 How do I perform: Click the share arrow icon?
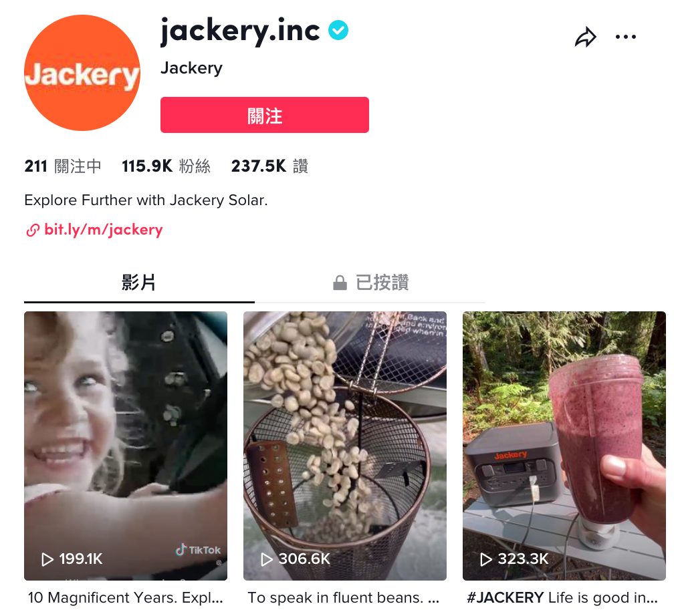point(586,37)
